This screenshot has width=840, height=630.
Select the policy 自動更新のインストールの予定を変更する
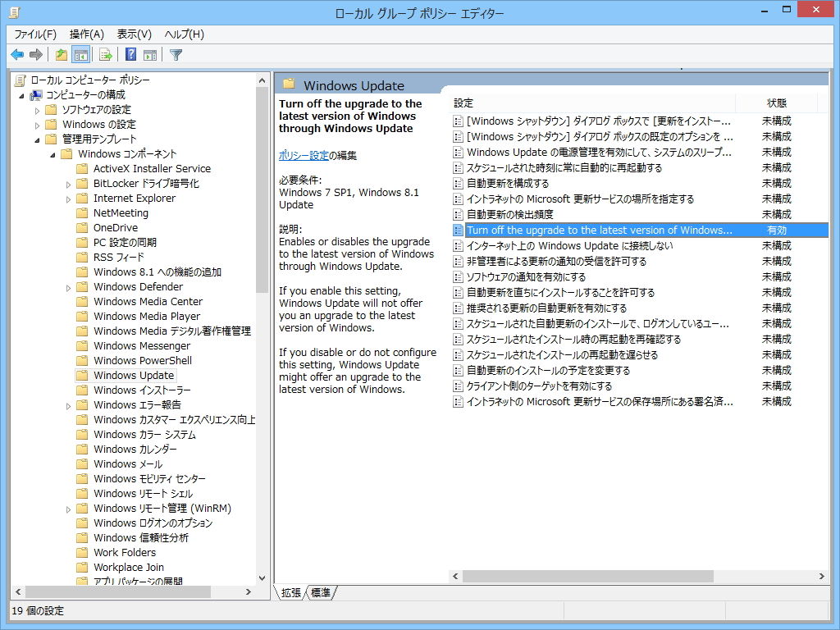(x=548, y=370)
